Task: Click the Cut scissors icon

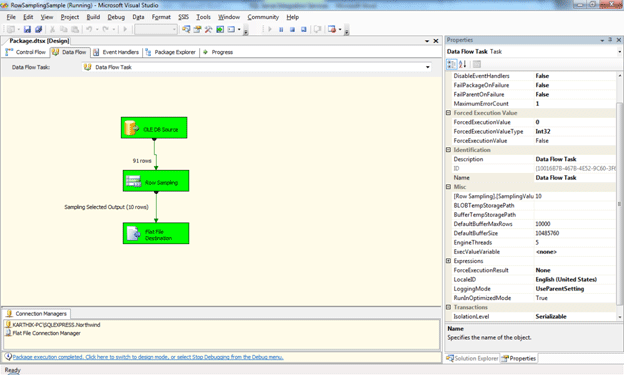Action: [53, 29]
